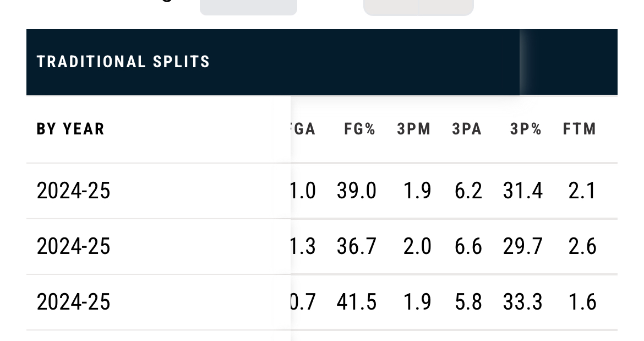Open the left gray selector box above table
Image resolution: width=644 pixels, height=341 pixels.
pyautogui.click(x=248, y=7)
